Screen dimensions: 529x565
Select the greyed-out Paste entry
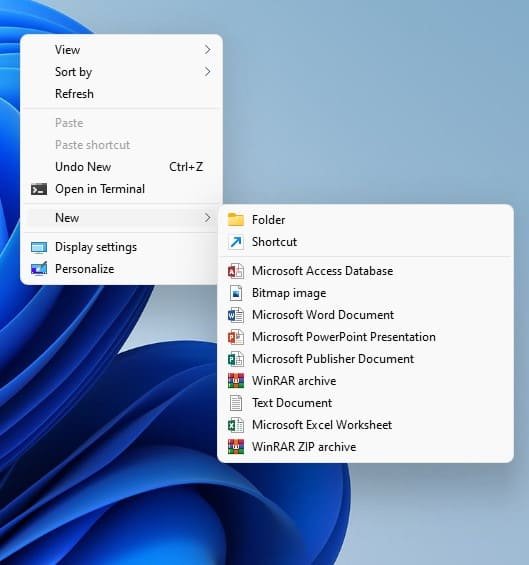121,123
